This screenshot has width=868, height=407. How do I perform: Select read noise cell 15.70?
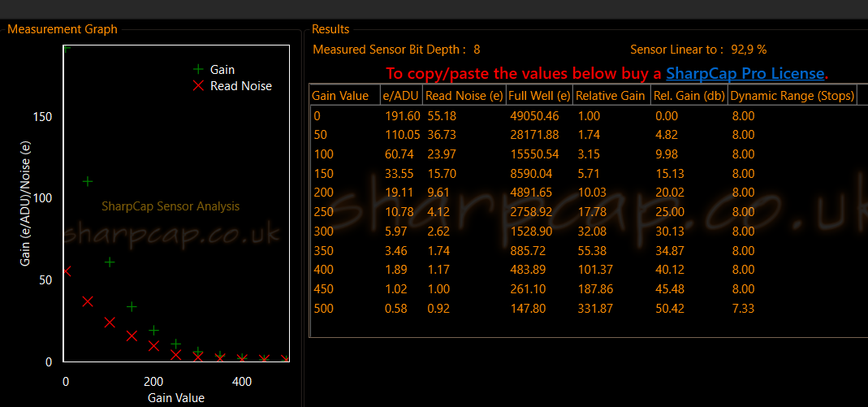pos(441,173)
